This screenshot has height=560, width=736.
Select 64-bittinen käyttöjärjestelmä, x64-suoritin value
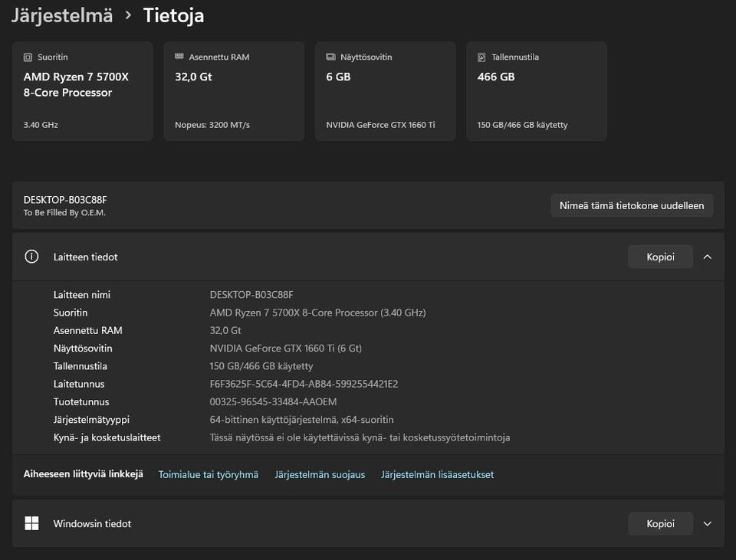pos(301,419)
